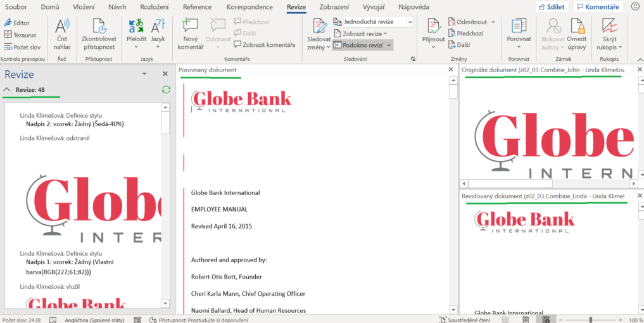This screenshot has width=644, height=323.
Task: Click the 'Revised April 16, 2015' line
Action: pyautogui.click(x=222, y=225)
